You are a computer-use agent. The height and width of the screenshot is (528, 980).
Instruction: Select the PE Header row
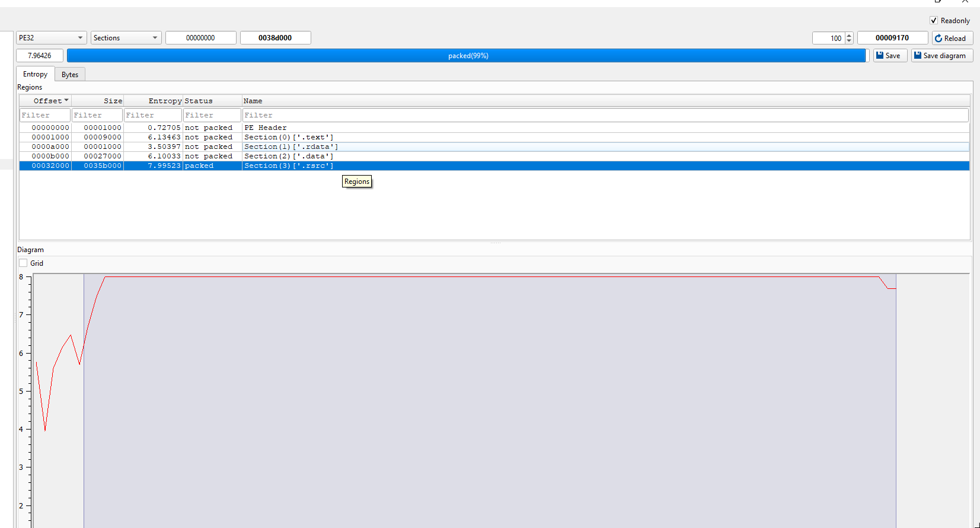494,128
